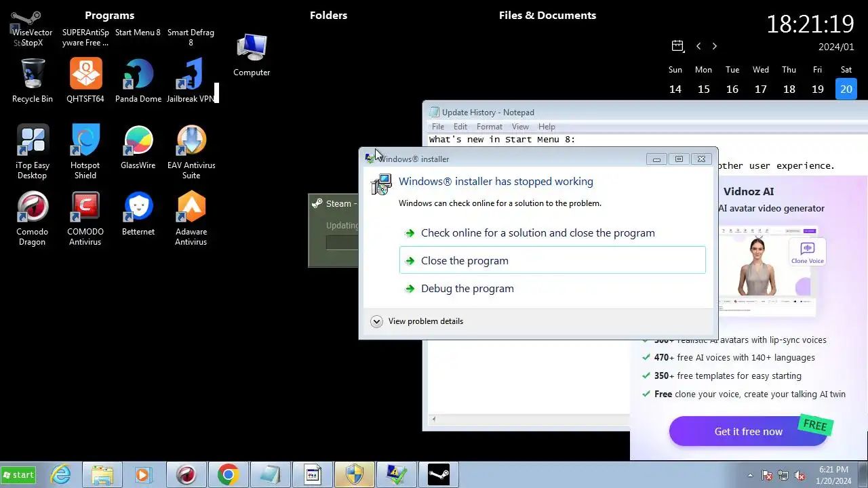Open the Recycle Bin desktop icon
The height and width of the screenshot is (488, 868).
point(33,81)
